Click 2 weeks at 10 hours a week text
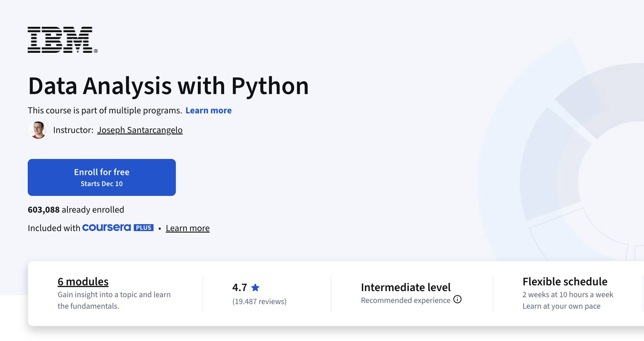The image size is (644, 341). click(568, 295)
